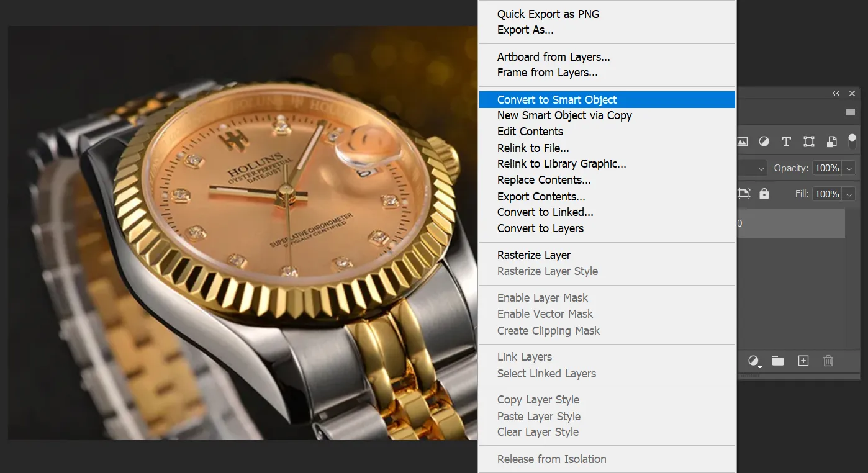868x473 pixels.
Task: Open the Fill dropdown arrow
Action: (849, 194)
